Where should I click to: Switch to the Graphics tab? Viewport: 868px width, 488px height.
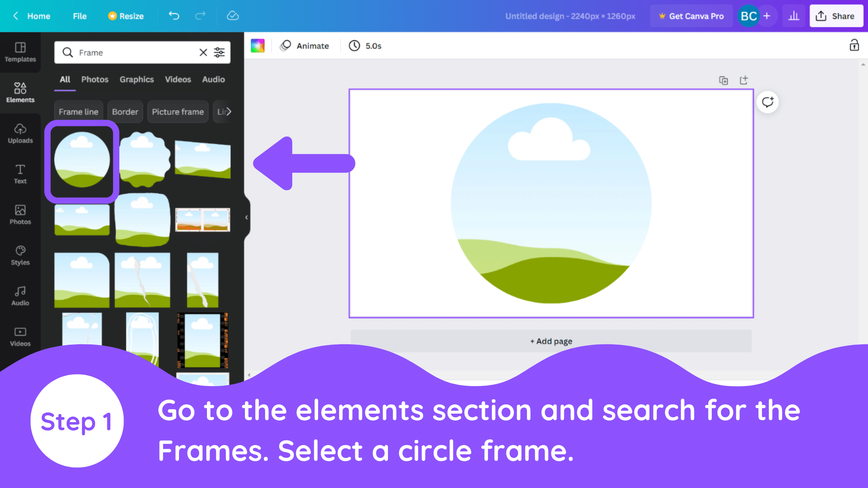(136, 79)
